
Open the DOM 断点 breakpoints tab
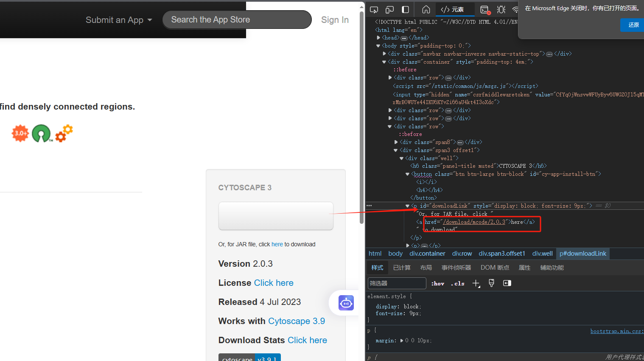495,268
